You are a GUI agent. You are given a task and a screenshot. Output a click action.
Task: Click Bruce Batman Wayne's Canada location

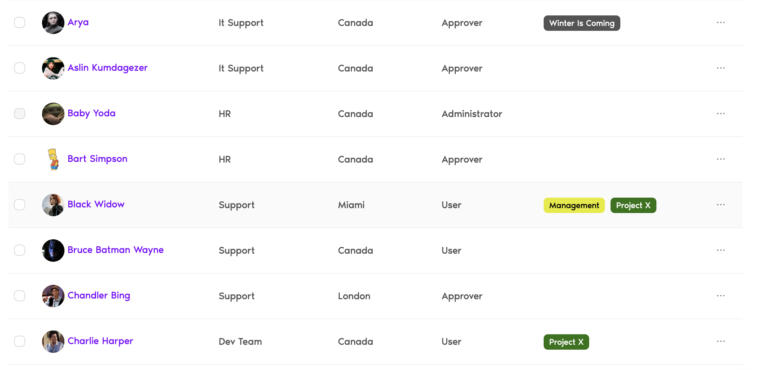pyautogui.click(x=355, y=251)
